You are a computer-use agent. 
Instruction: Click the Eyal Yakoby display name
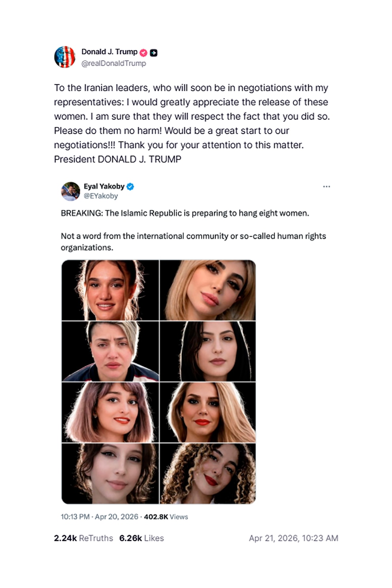[104, 187]
